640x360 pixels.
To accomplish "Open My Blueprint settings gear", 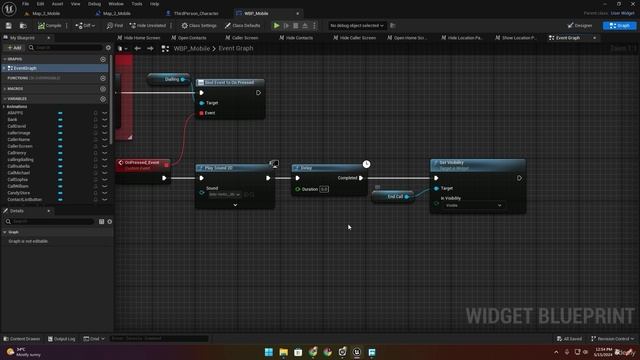I will point(108,48).
